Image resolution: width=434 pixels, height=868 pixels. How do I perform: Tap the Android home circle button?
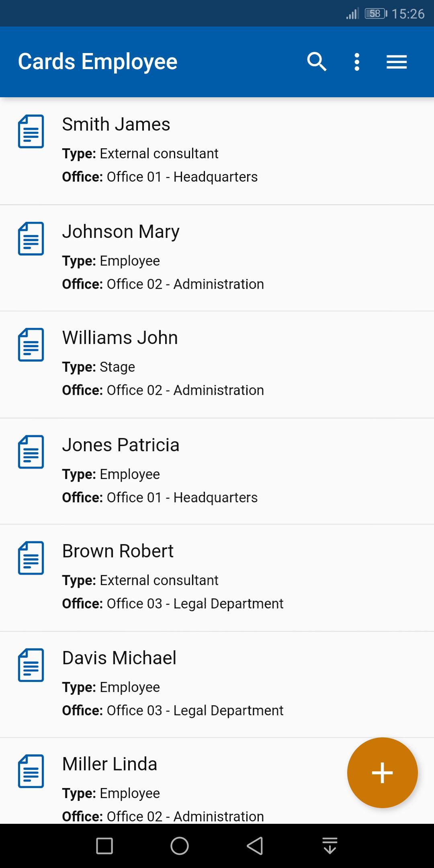click(x=180, y=845)
